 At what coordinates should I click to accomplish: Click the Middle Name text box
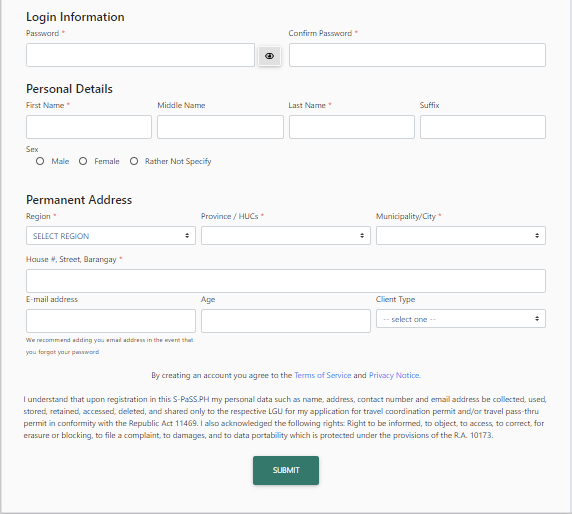click(x=220, y=127)
